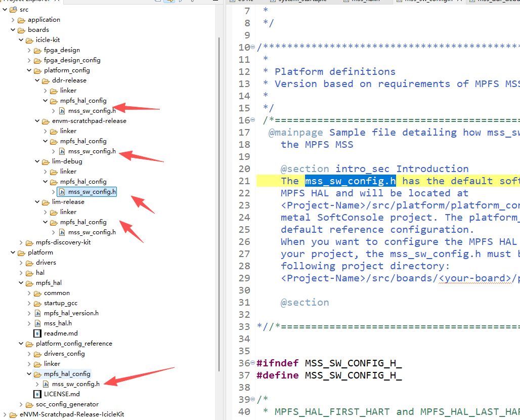Click the eNVM-Scratchpad-Release-IcicleKit project icon

click(13, 415)
